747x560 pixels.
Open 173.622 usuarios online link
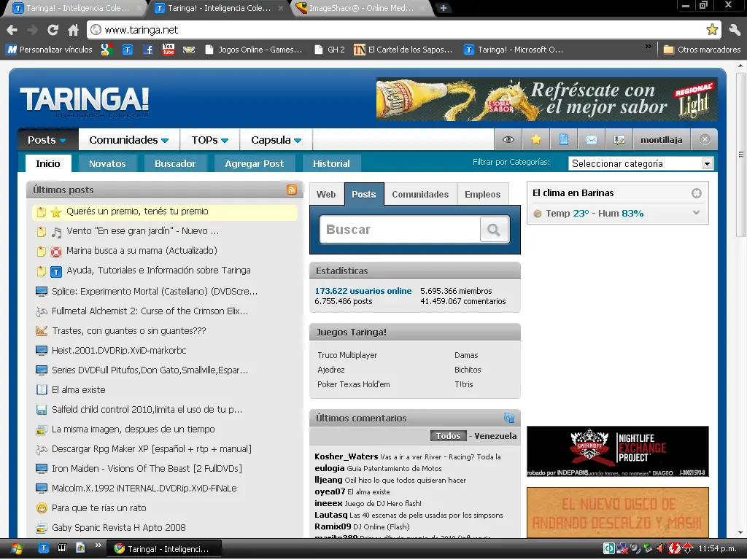pos(363,291)
